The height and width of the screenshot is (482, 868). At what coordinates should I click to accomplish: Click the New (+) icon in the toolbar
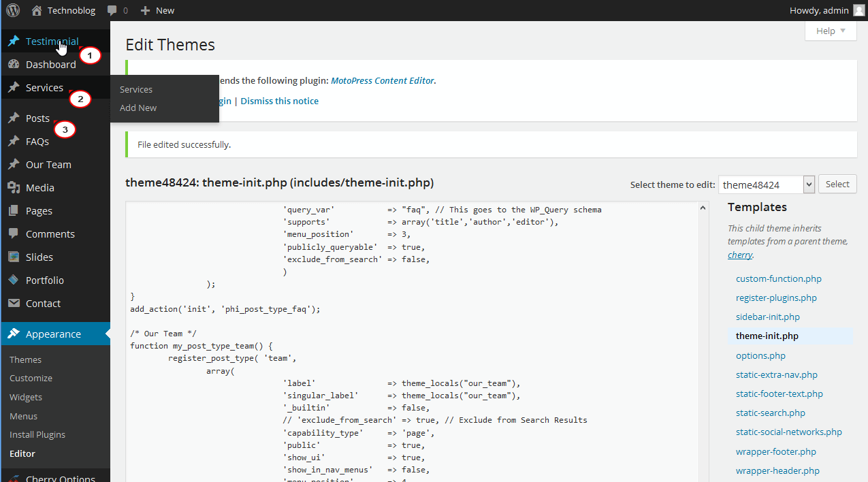tap(145, 10)
